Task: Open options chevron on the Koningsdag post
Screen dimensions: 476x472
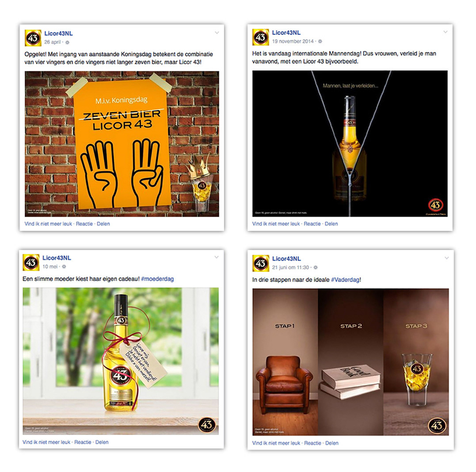Action: (217, 33)
